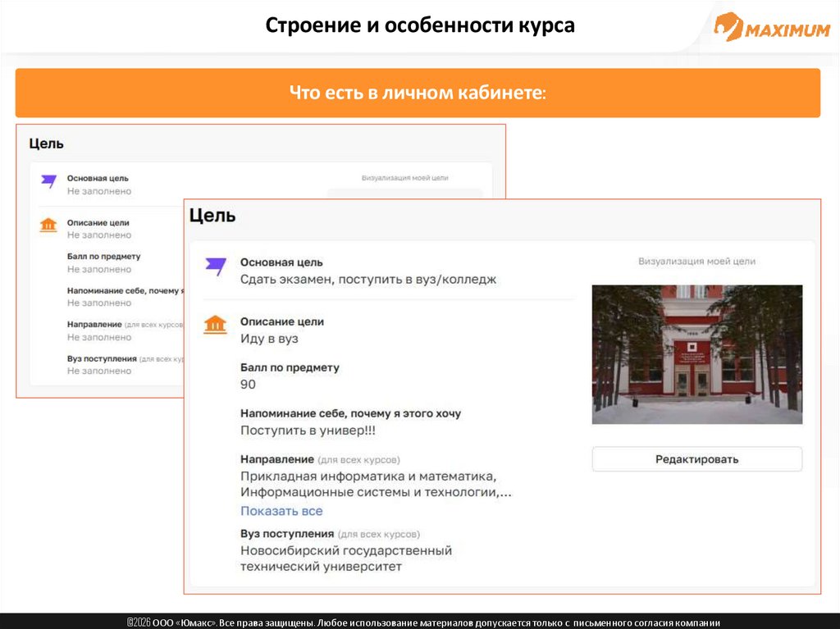This screenshot has width=840, height=629.
Task: Click the university building photo
Action: 696,354
